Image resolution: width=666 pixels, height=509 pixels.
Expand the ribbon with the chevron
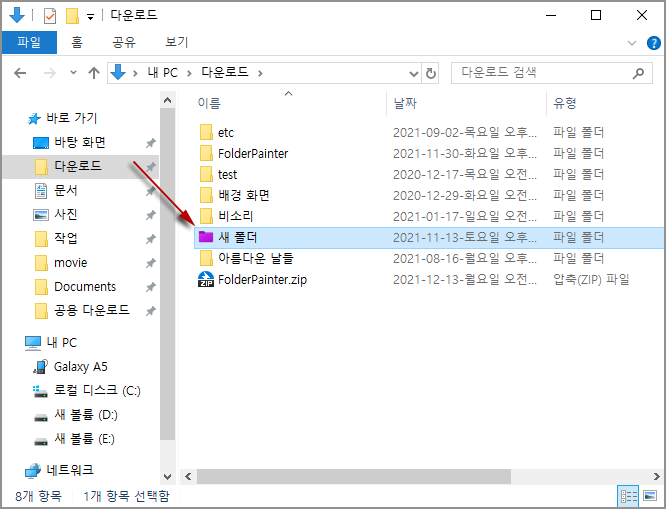click(632, 43)
